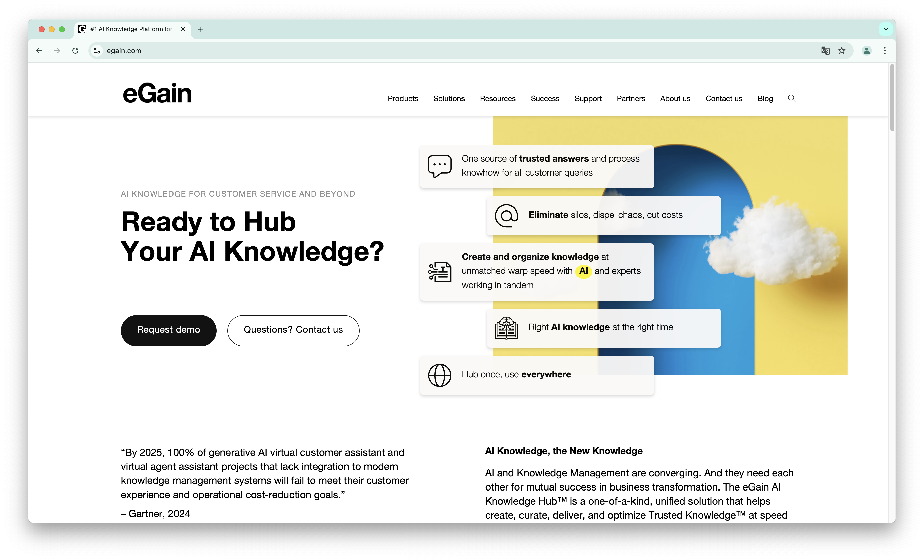
Task: Open a new tab with plus icon
Action: click(x=201, y=29)
